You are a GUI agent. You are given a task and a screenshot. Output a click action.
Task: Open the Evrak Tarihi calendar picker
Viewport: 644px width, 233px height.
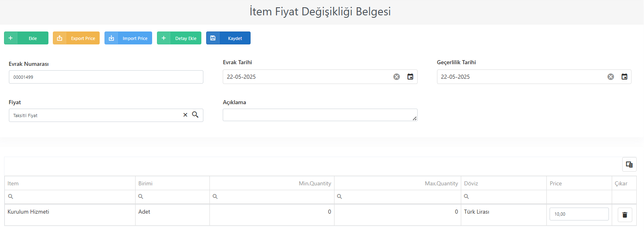point(410,77)
